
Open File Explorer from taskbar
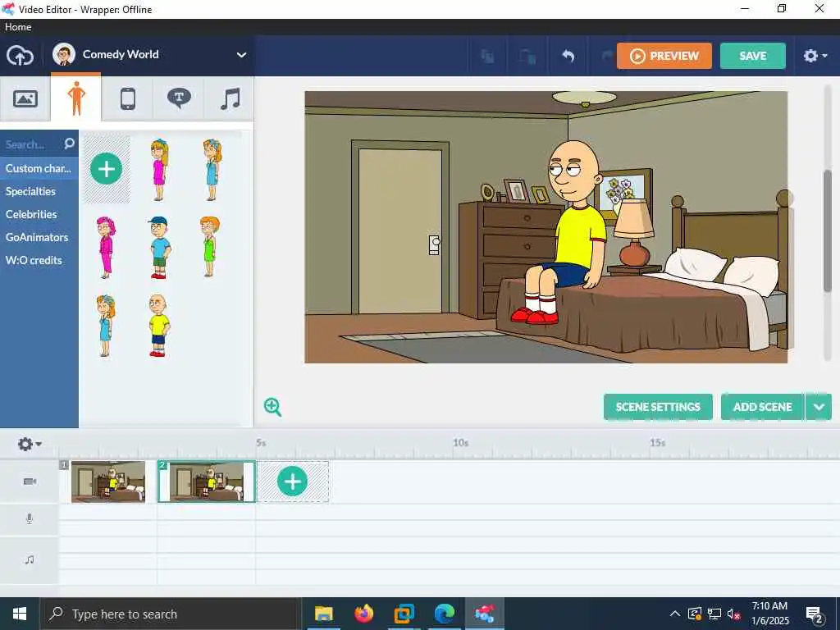pyautogui.click(x=323, y=614)
